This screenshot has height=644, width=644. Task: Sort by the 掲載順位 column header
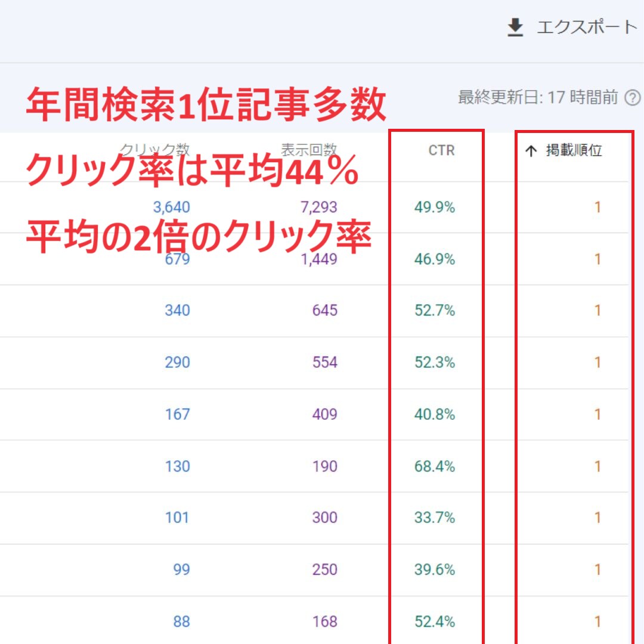574,150
